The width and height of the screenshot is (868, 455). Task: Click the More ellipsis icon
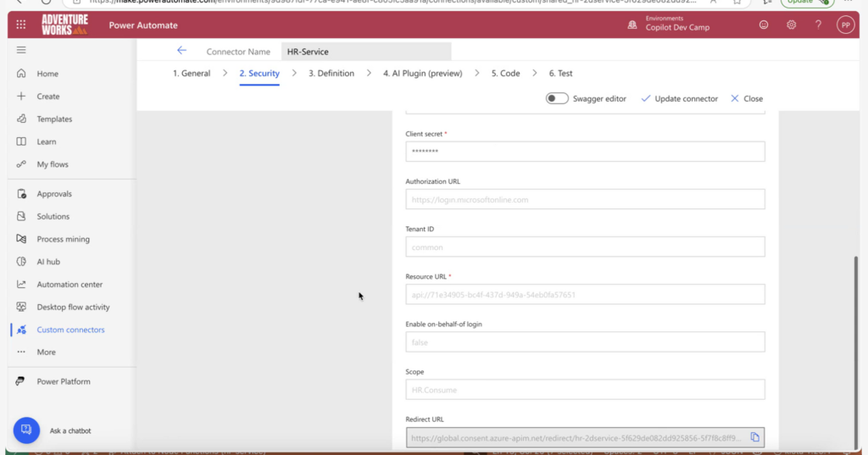tap(21, 352)
